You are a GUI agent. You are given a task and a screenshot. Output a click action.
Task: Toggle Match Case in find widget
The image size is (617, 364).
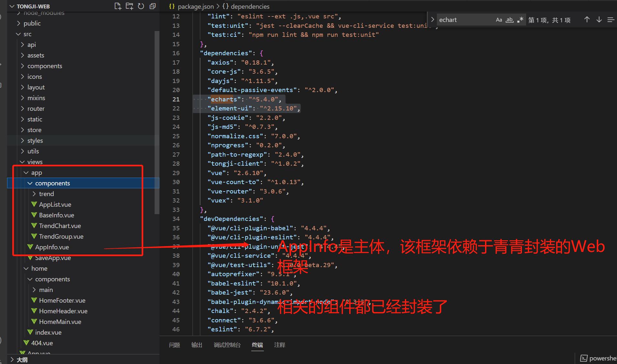499,20
